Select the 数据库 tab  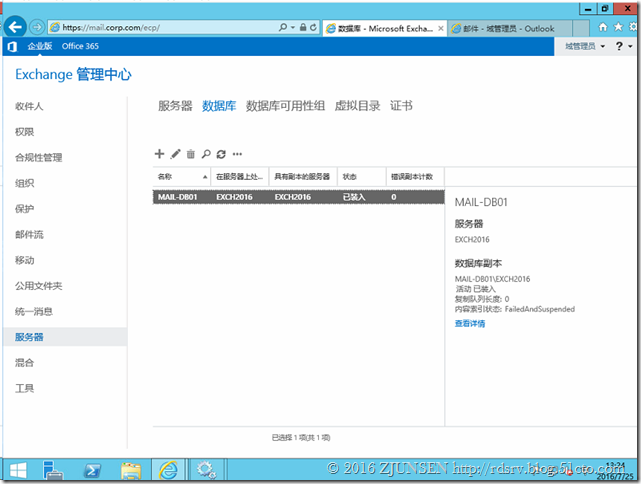pyautogui.click(x=219, y=106)
